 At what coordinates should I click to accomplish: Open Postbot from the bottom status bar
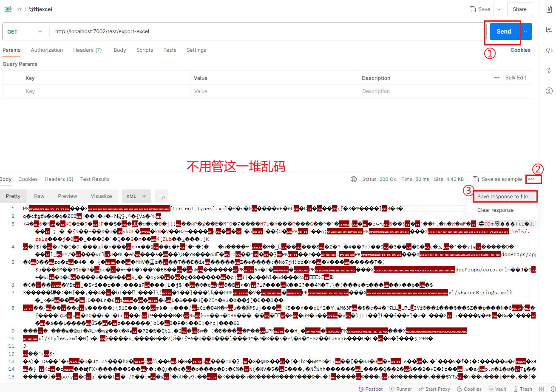click(x=371, y=389)
